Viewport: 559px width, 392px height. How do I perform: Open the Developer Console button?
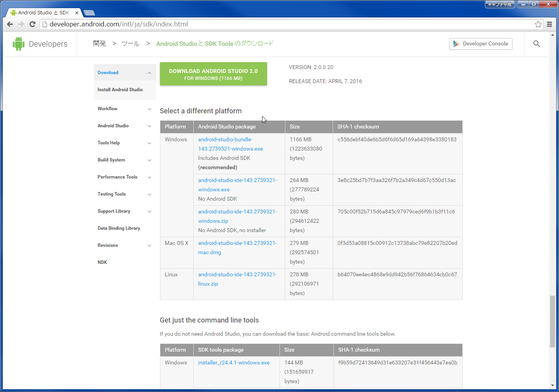481,44
